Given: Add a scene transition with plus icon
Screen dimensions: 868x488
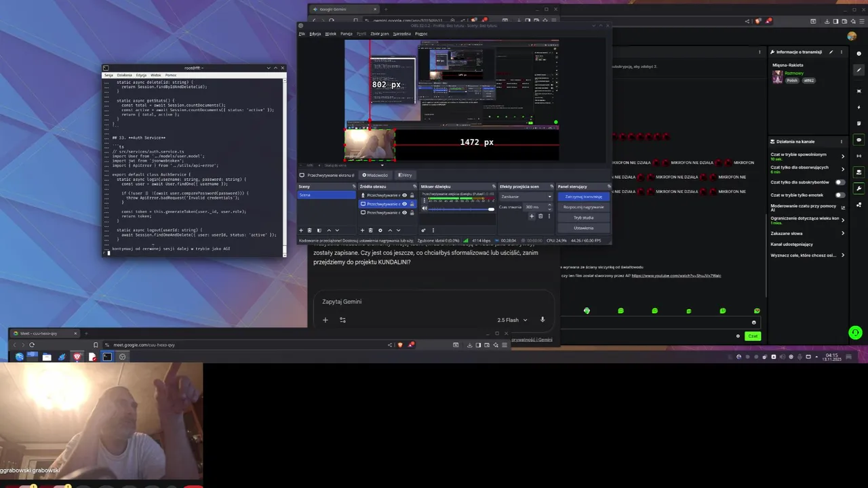Looking at the screenshot, I should pyautogui.click(x=532, y=216).
